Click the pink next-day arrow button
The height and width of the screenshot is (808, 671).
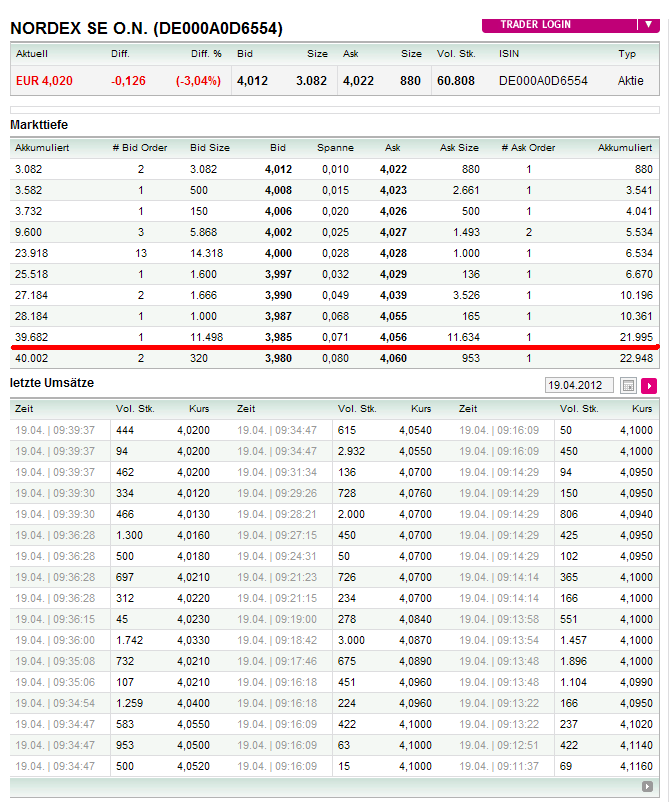(x=649, y=385)
